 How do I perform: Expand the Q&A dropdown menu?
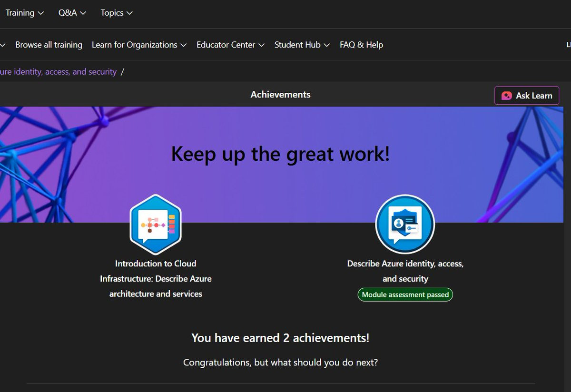pos(72,13)
